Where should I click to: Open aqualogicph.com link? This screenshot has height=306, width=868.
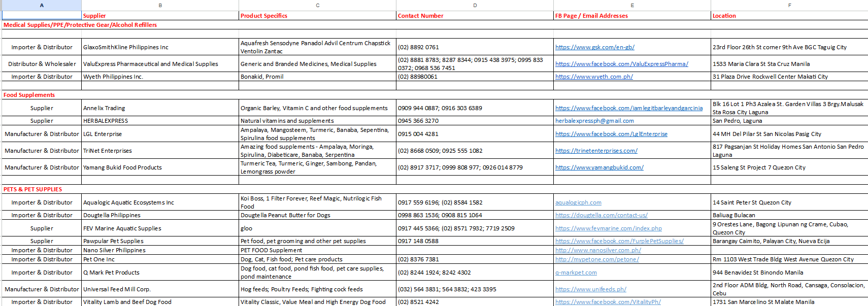point(578,202)
